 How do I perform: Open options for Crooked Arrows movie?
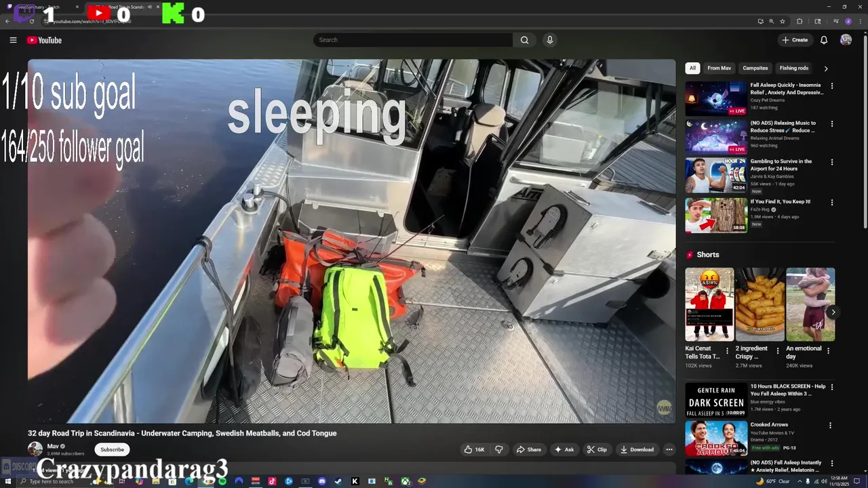coord(831,426)
